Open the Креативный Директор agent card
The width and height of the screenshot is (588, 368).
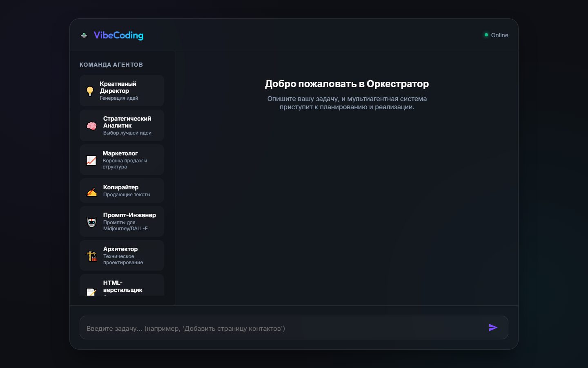(x=122, y=91)
